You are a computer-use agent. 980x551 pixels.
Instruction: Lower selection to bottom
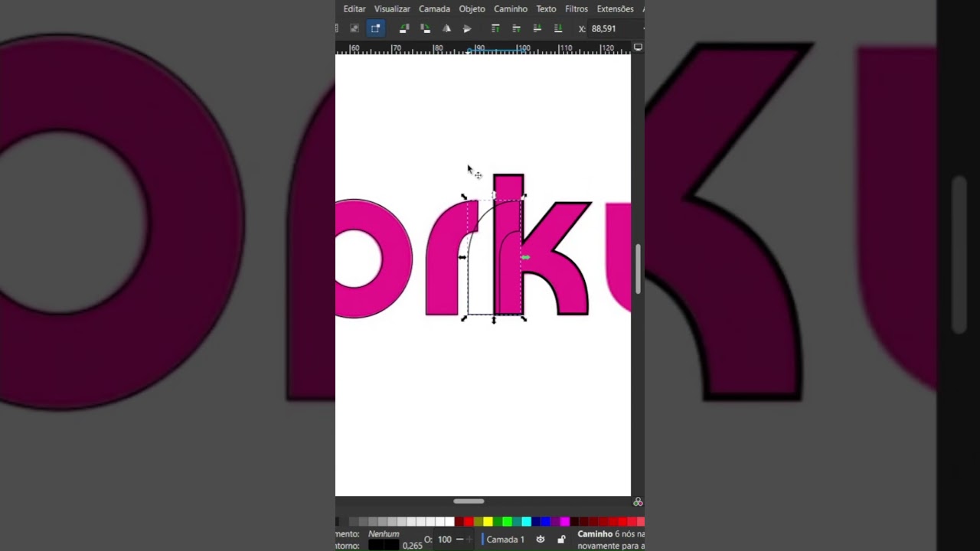pyautogui.click(x=557, y=28)
